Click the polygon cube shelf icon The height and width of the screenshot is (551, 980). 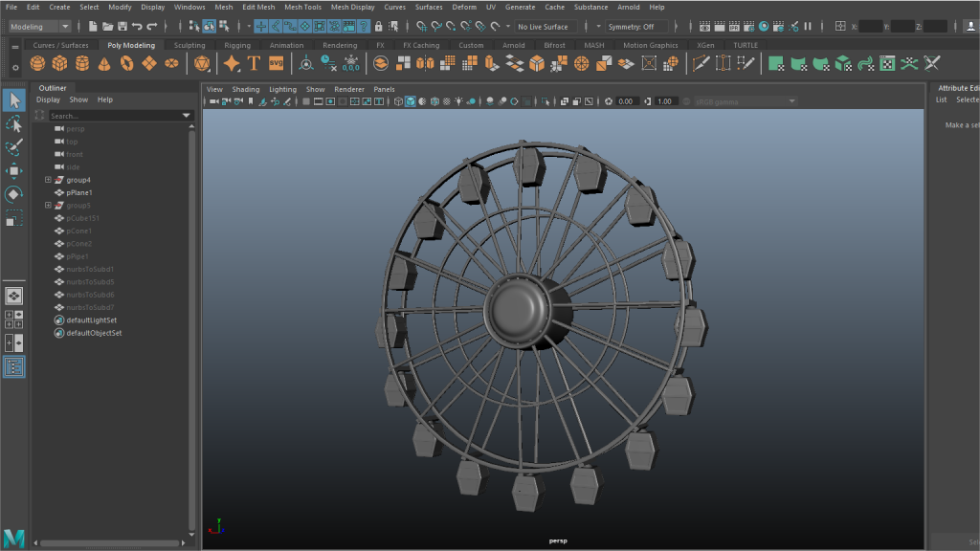[x=59, y=63]
